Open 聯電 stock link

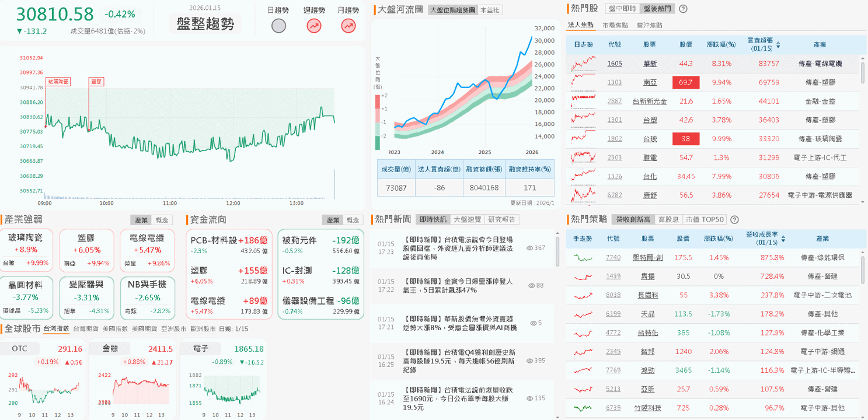[650, 157]
